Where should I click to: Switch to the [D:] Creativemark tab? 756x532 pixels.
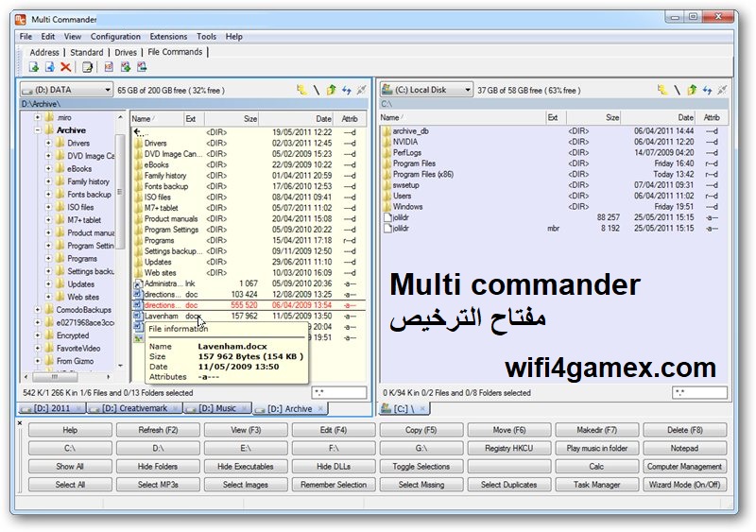(134, 408)
